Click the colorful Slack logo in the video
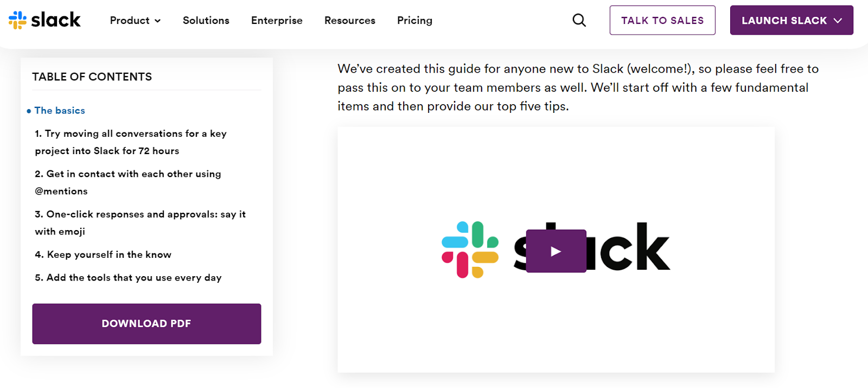 [x=470, y=250]
